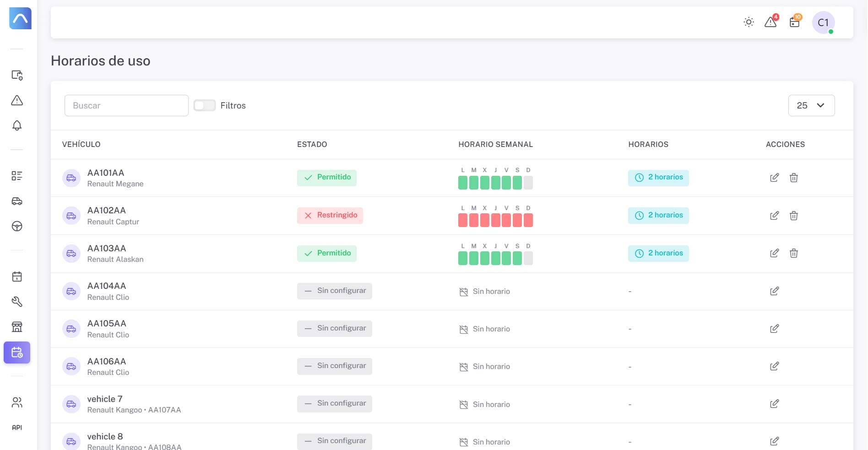Click the AA104AA vehicle avatar icon

click(x=71, y=291)
